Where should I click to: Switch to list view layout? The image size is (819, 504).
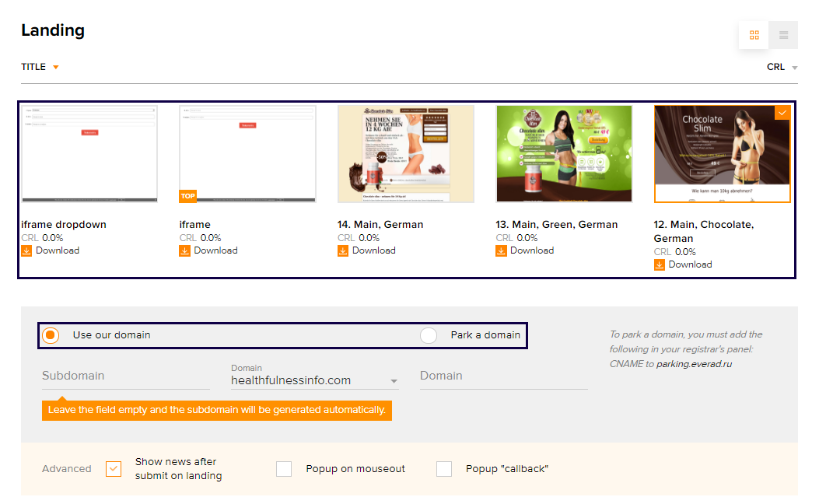[783, 35]
